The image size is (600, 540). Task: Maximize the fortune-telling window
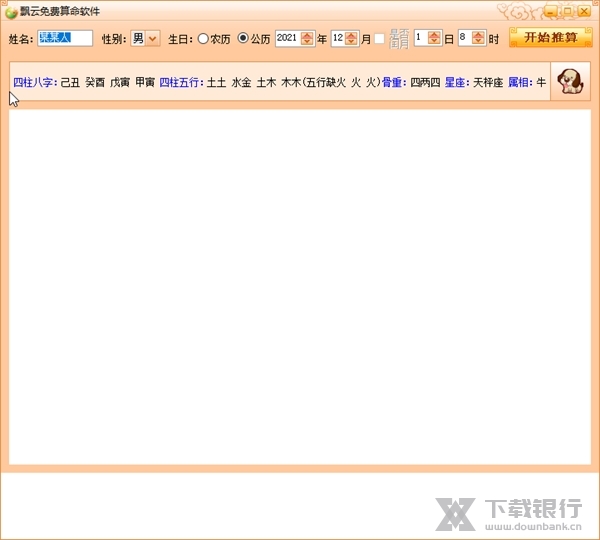(567, 12)
